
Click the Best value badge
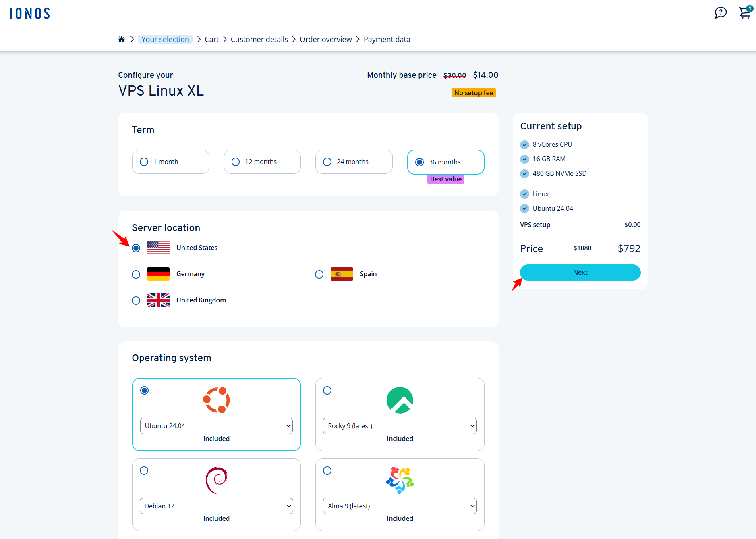(446, 179)
